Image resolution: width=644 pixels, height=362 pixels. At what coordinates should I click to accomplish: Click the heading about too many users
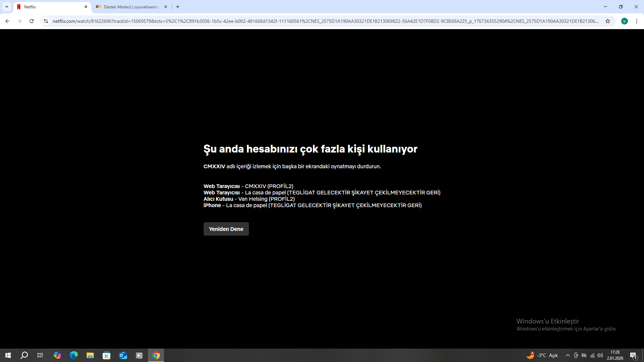tap(310, 149)
